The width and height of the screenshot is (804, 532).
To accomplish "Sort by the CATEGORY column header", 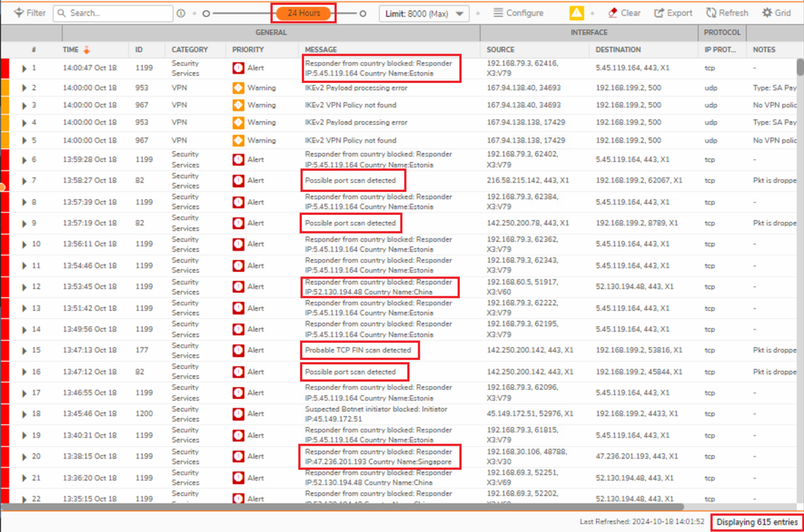I will click(189, 50).
